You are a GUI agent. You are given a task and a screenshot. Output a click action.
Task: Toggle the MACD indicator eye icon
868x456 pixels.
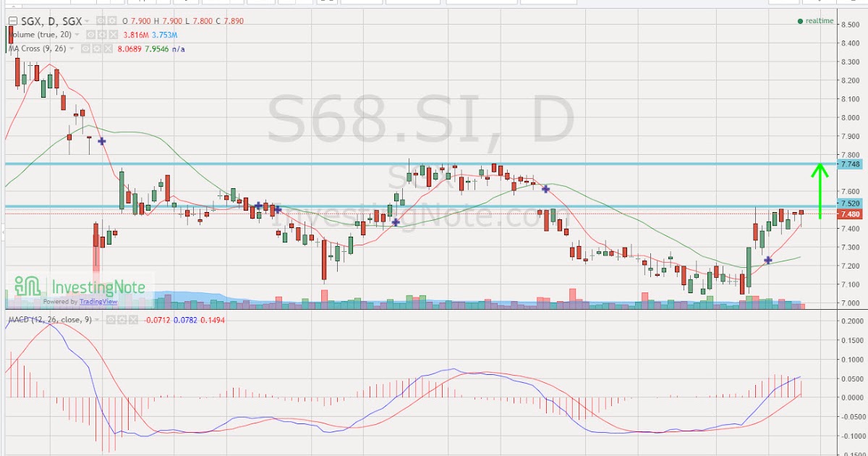point(111,319)
